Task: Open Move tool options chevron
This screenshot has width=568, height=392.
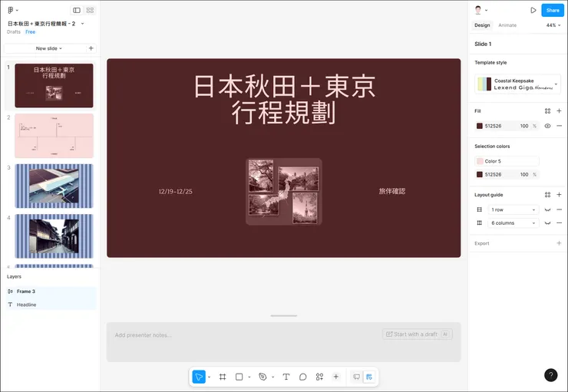Action: point(209,377)
